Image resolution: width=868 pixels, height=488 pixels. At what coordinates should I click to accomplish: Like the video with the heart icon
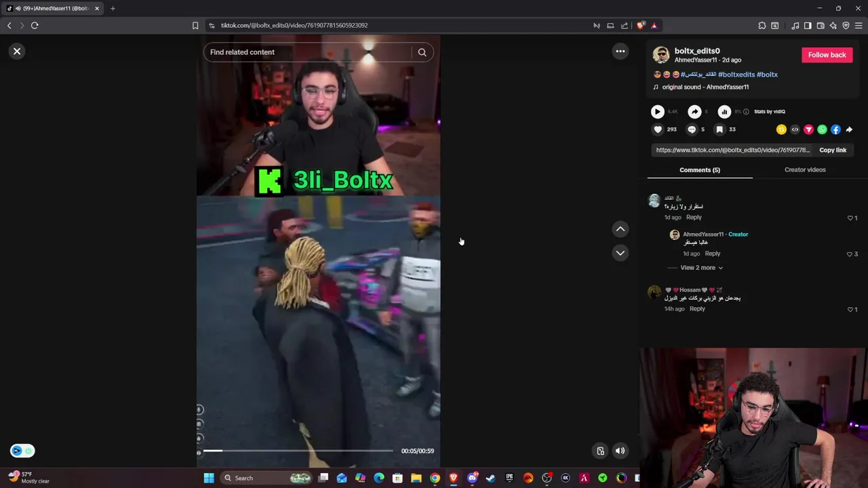pyautogui.click(x=657, y=129)
